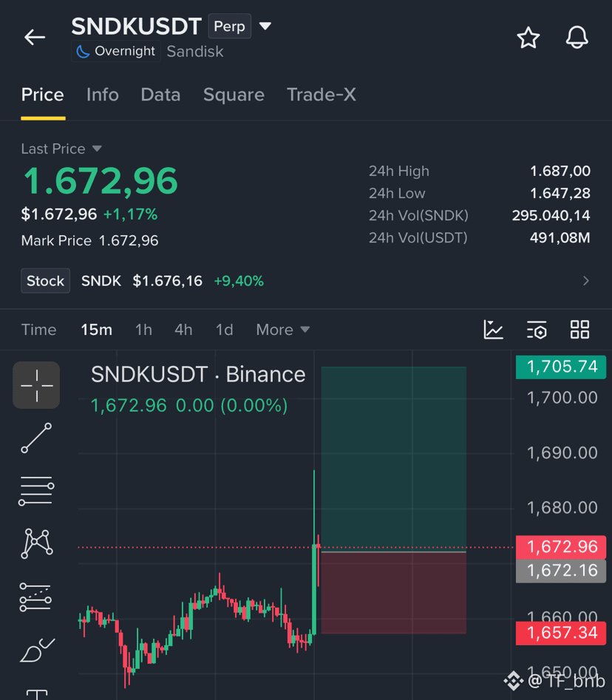The image size is (612, 700).
Task: Click the +9,40% stock change text
Action: coord(239,281)
